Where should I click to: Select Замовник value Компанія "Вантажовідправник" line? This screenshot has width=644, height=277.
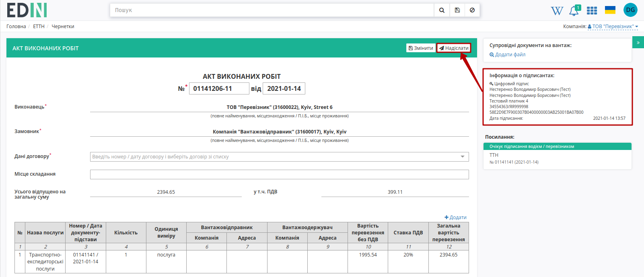[x=280, y=132]
